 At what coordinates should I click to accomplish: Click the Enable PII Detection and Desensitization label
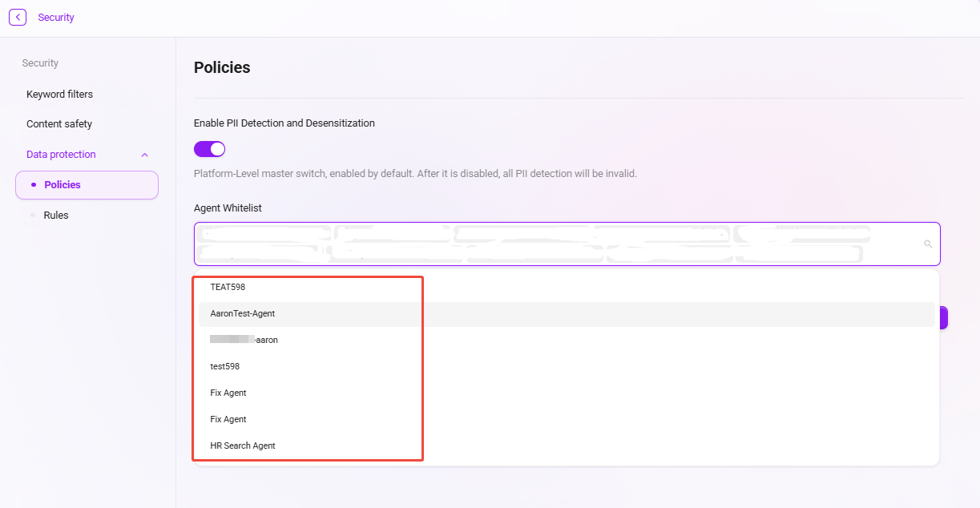coord(284,123)
